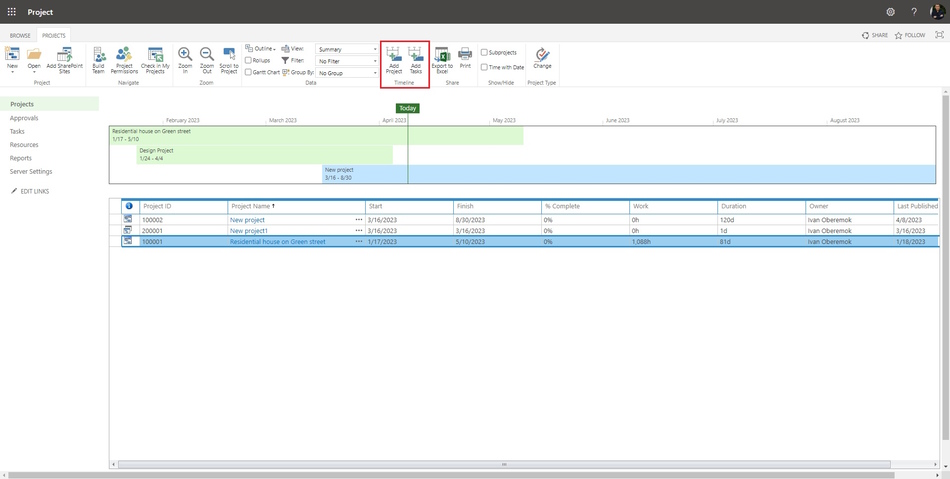This screenshot has width=950, height=479.
Task: Select the New project timeline bar
Action: [x=629, y=174]
